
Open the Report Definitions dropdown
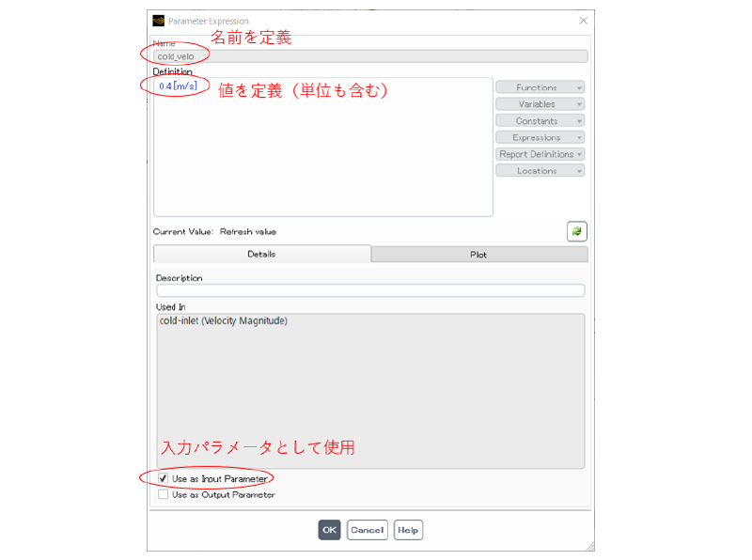pos(540,153)
